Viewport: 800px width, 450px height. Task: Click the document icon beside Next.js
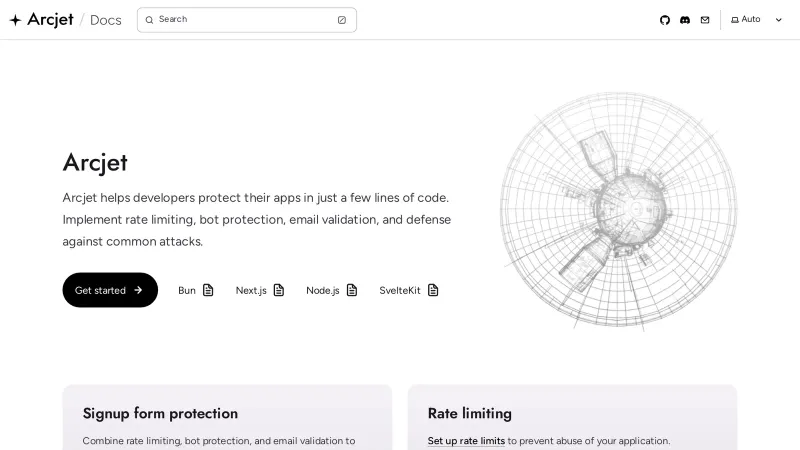279,290
